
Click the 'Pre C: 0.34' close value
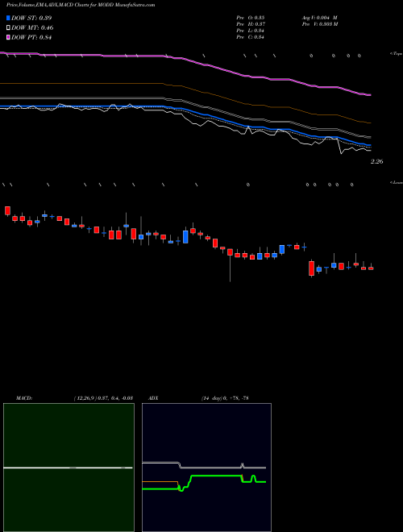coord(251,37)
